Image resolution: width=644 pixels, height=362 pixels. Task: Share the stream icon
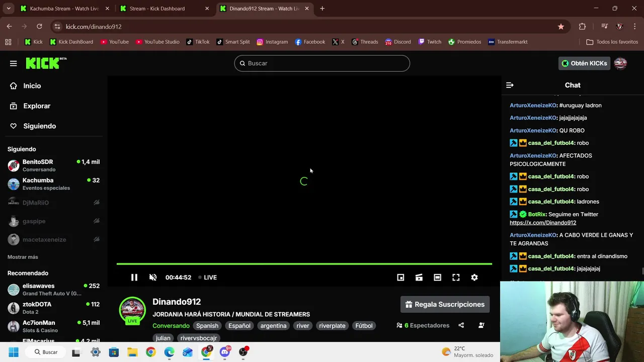pyautogui.click(x=461, y=325)
